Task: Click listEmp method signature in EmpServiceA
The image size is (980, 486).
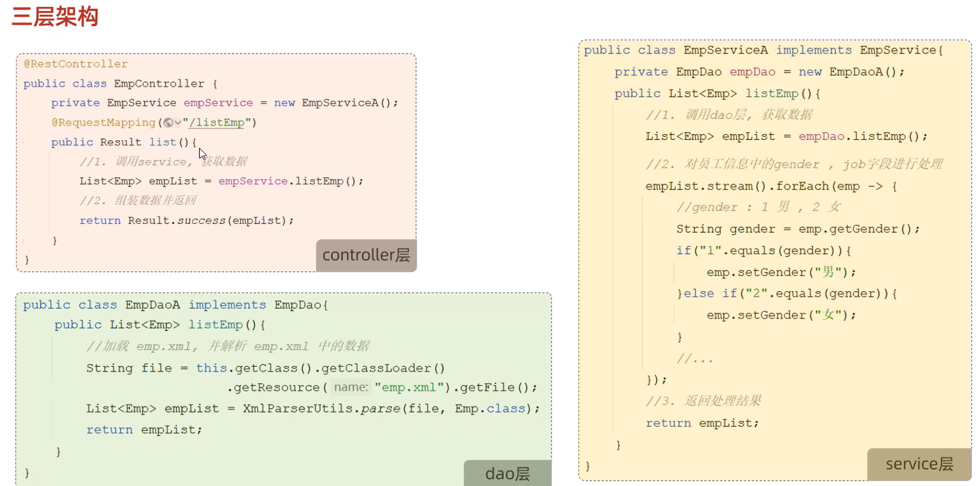Action: [x=717, y=93]
